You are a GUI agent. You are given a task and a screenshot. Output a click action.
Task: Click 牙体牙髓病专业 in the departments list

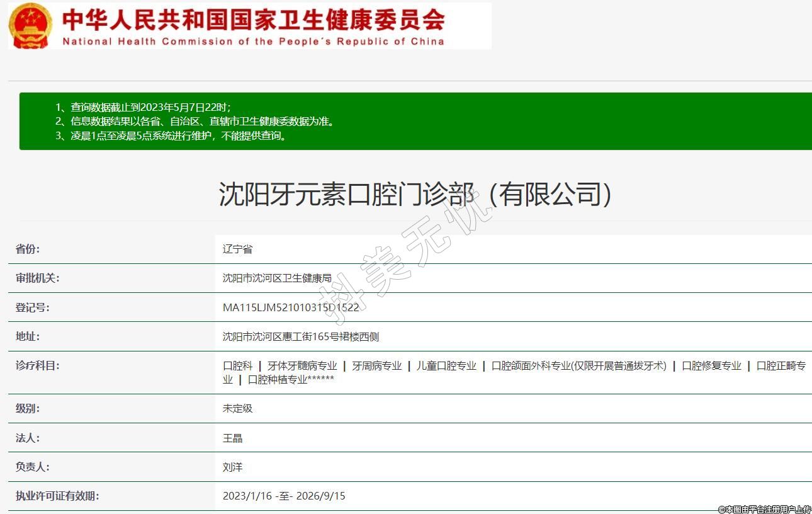(x=302, y=365)
